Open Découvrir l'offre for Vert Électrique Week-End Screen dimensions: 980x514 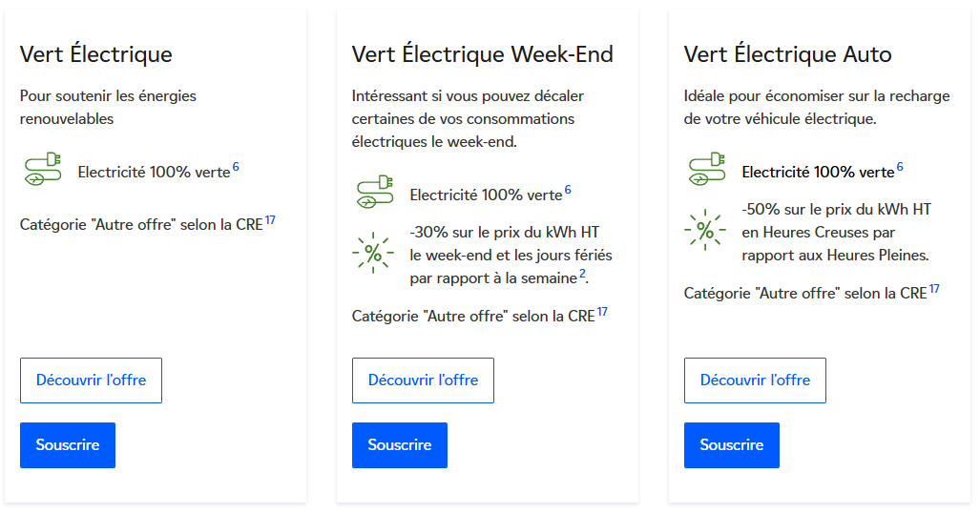423,380
